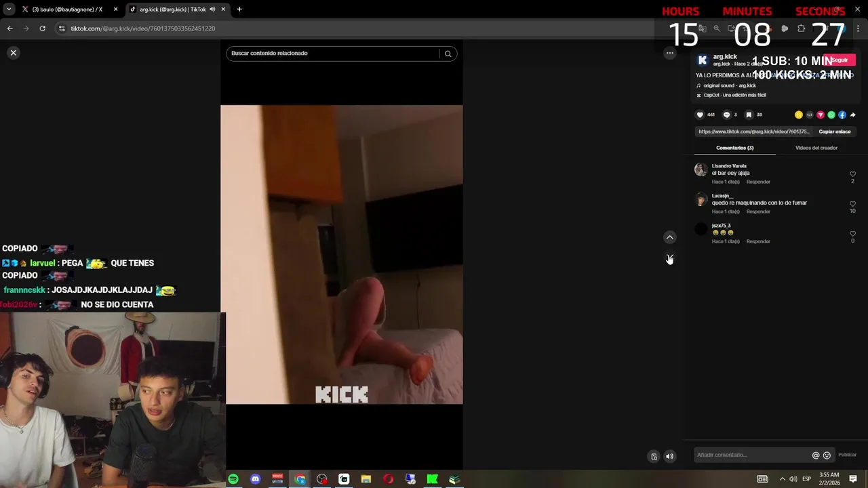This screenshot has height=488, width=868.
Task: Like Lisandro Varela's comment
Action: point(852,174)
